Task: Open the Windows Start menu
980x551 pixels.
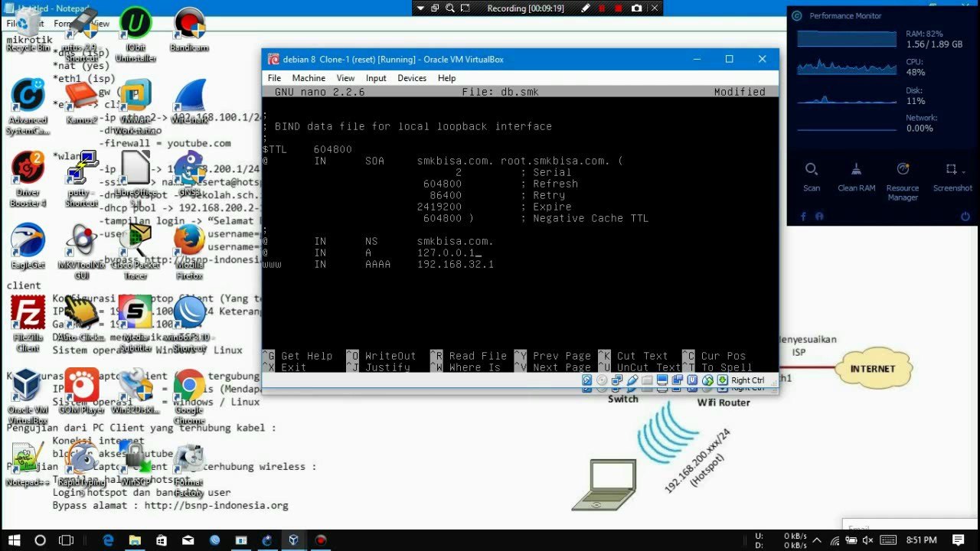Action: pyautogui.click(x=14, y=540)
